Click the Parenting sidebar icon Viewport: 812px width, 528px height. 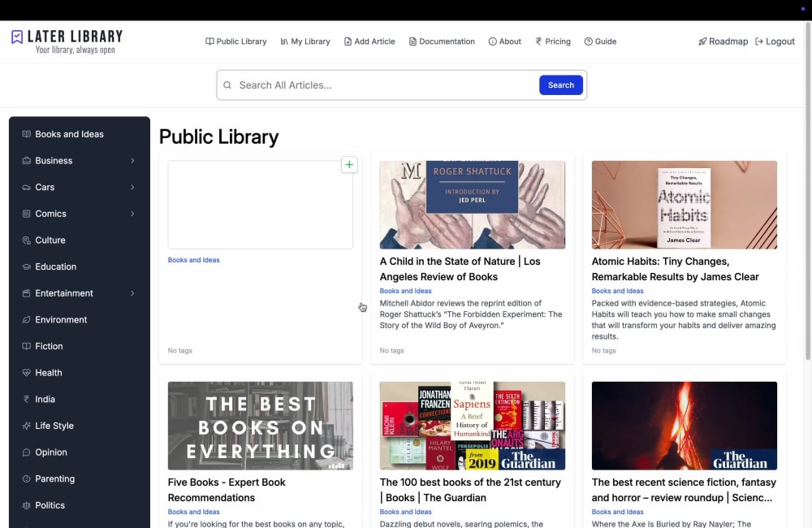point(27,478)
